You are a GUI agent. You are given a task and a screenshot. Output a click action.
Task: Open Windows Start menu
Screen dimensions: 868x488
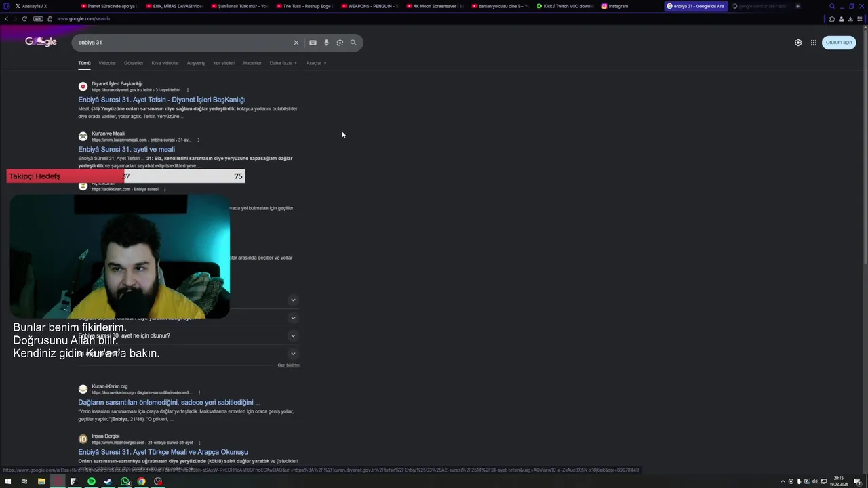7,481
